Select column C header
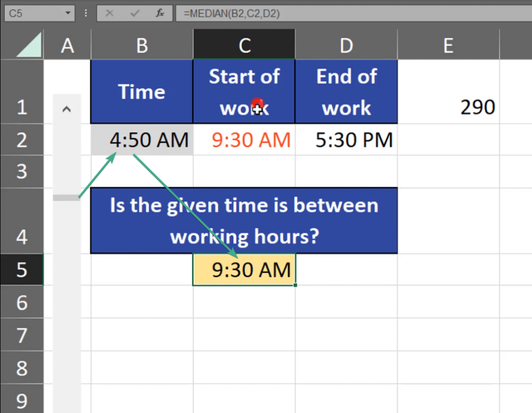 tap(244, 46)
